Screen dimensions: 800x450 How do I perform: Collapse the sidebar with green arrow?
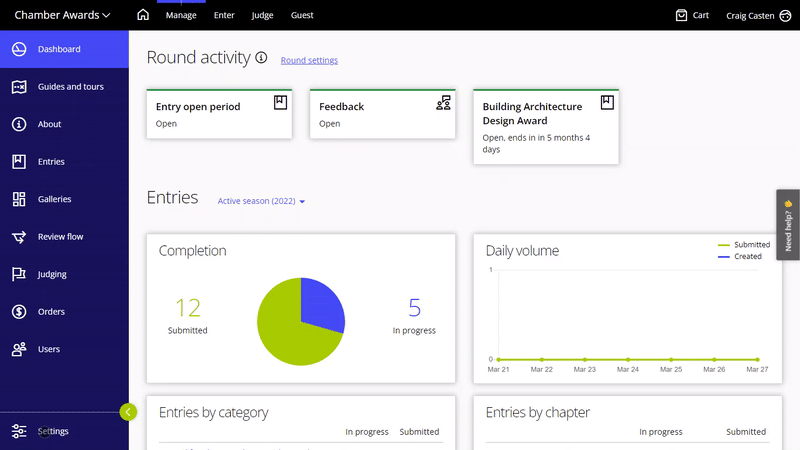click(127, 411)
